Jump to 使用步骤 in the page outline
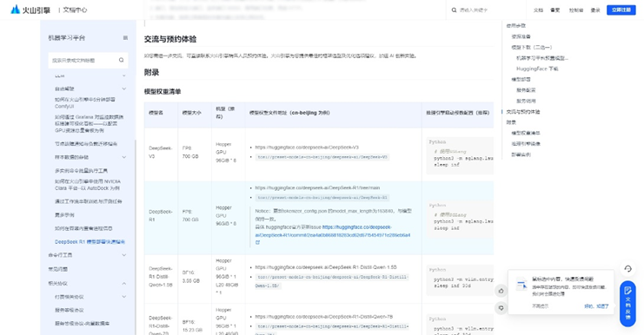 (x=516, y=25)
